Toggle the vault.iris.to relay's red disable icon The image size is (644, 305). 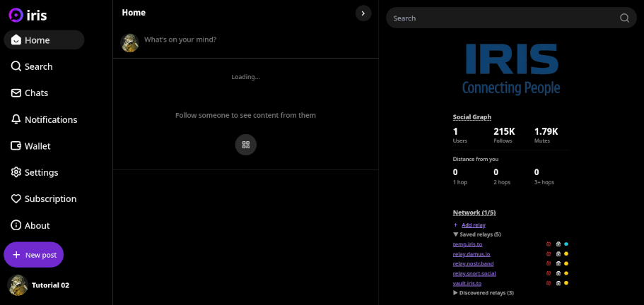click(549, 283)
